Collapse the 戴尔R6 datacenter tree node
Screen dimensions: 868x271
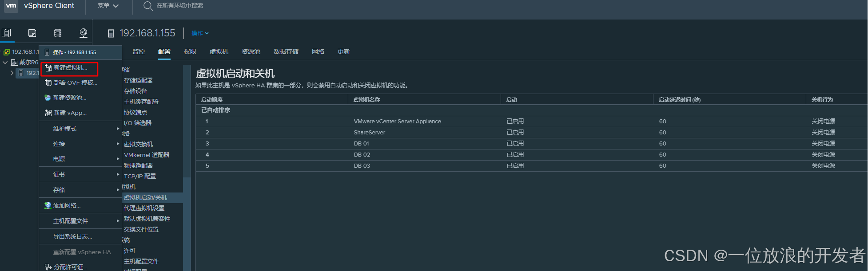[x=5, y=63]
